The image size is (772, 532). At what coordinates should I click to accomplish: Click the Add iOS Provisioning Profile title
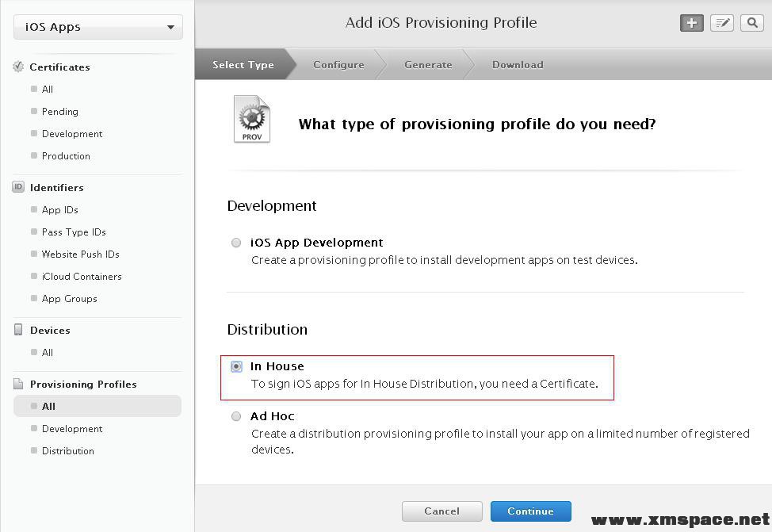(441, 23)
